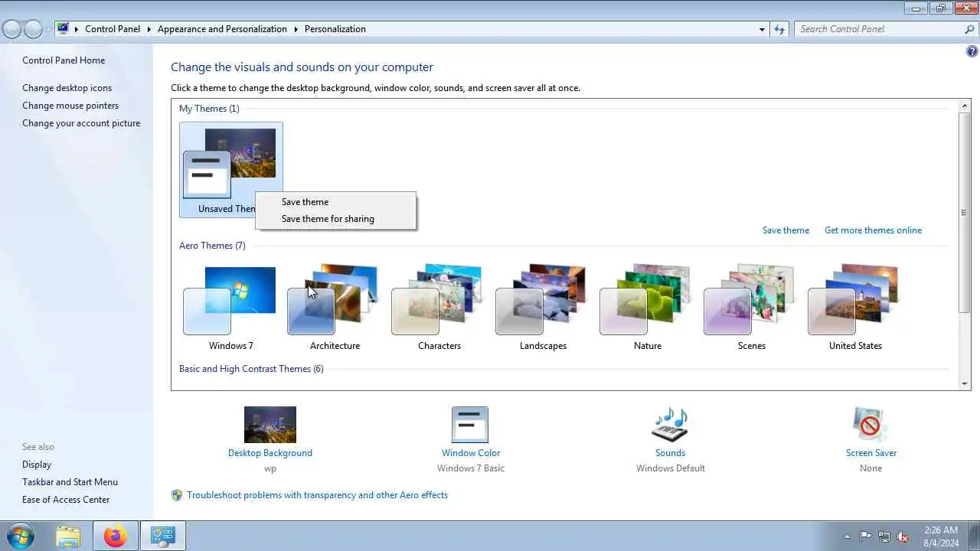Click the help question mark icon
Screen dimensions: 980x551
(972, 52)
